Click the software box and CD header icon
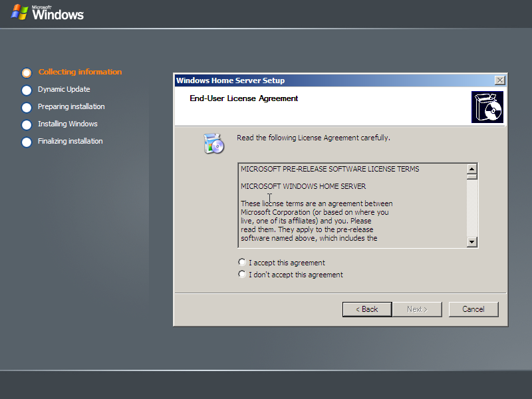 click(x=487, y=107)
